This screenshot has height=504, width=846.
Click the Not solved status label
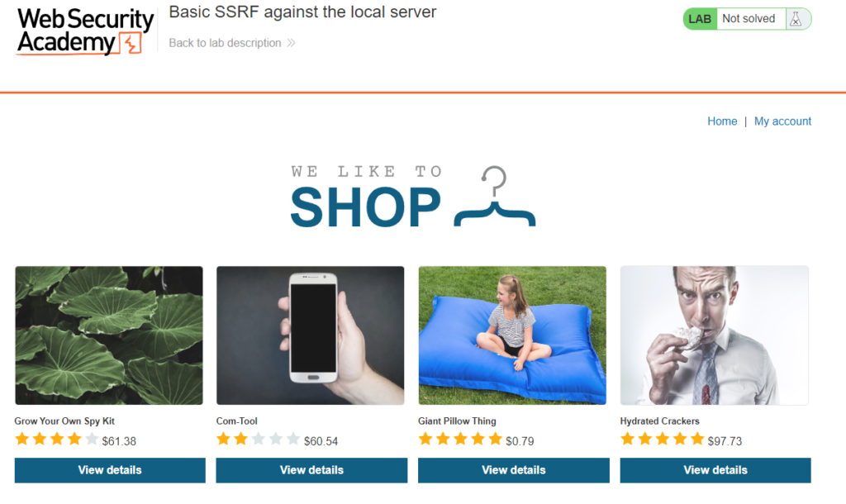click(x=749, y=19)
